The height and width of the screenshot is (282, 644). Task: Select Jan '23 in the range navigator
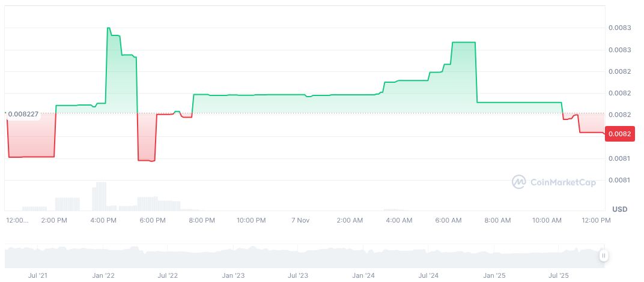pos(232,275)
